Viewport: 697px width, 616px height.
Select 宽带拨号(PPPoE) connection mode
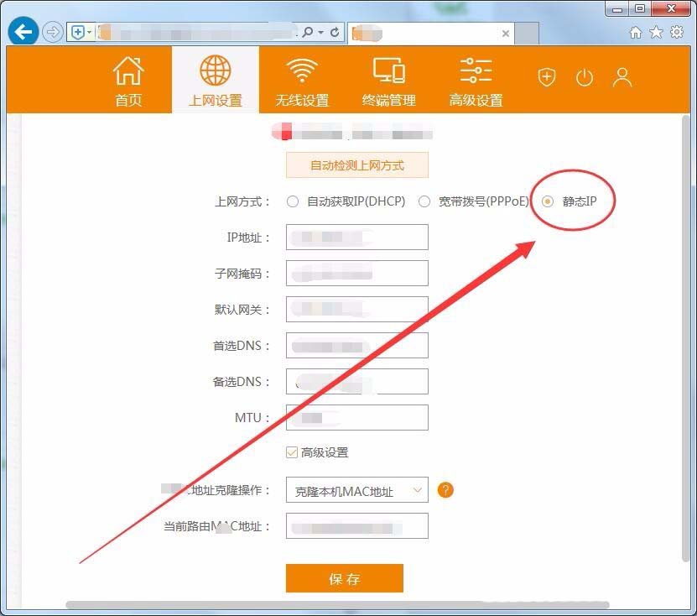[x=424, y=201]
